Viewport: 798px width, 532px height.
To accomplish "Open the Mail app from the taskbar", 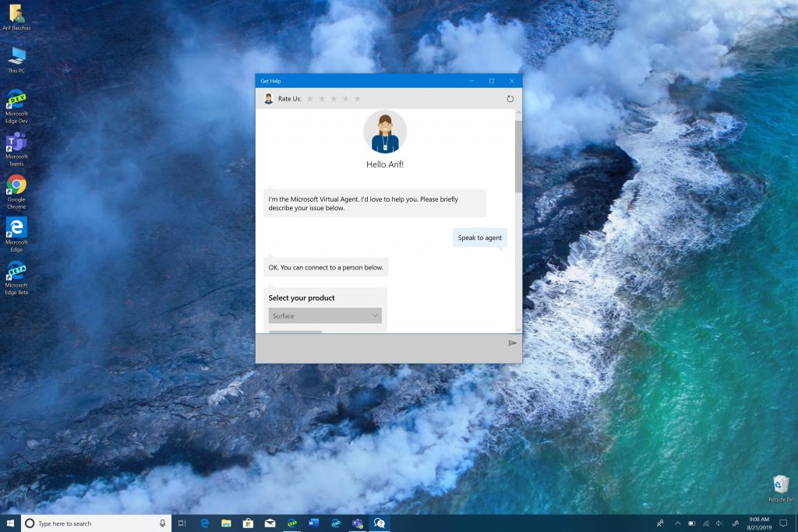I will (x=269, y=523).
